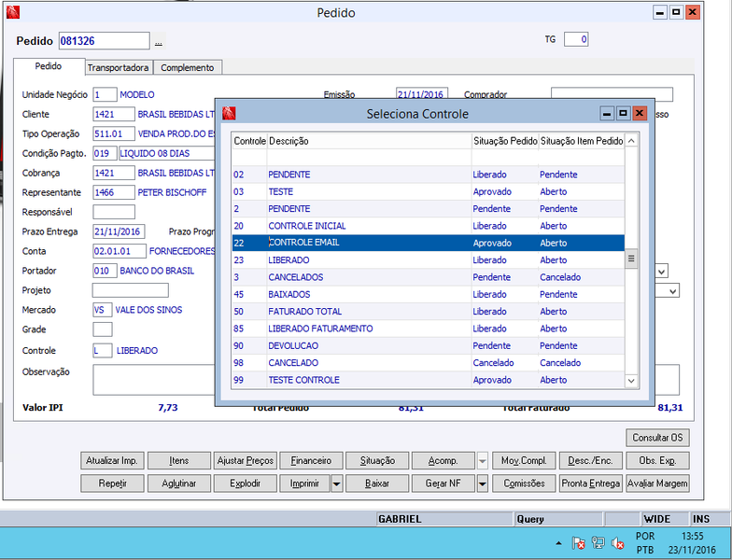Open the Financeiro button
The image size is (732, 560).
311,461
